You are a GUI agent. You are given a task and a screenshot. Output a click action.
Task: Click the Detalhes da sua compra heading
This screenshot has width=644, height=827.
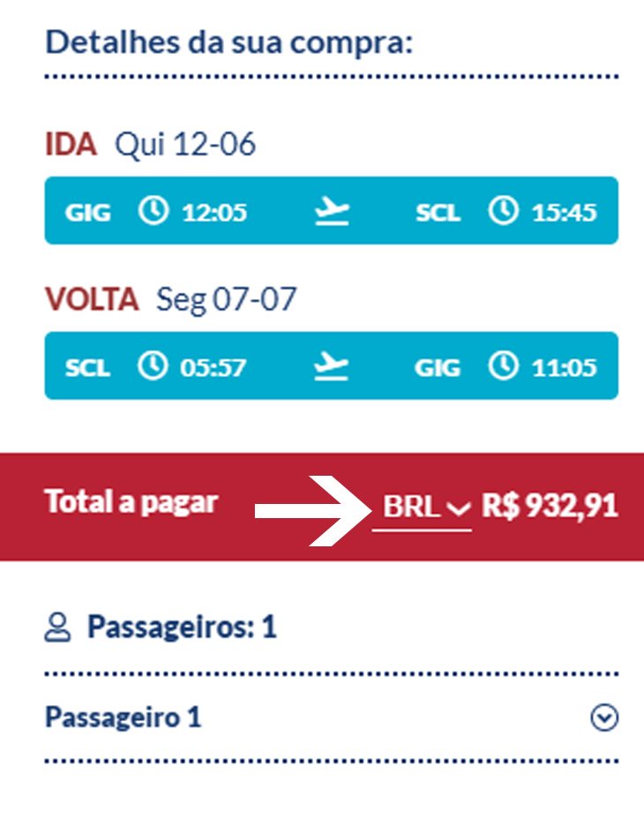pyautogui.click(x=228, y=42)
